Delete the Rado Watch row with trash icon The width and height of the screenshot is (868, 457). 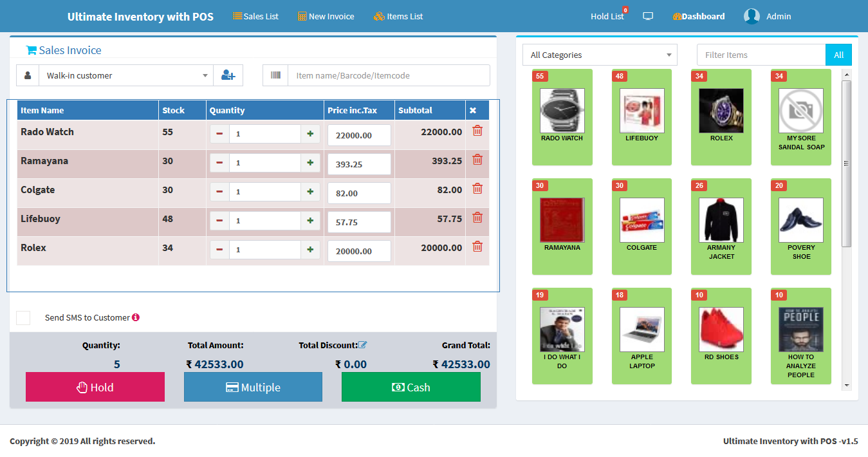[x=477, y=131]
